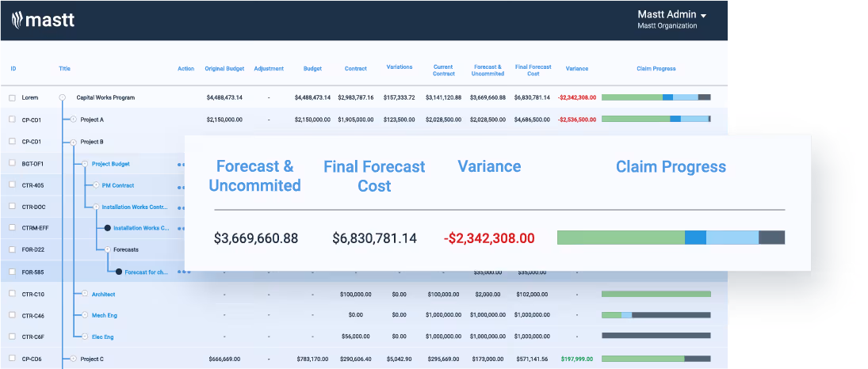Click the Mech Eng claim progress bar

pos(656,315)
